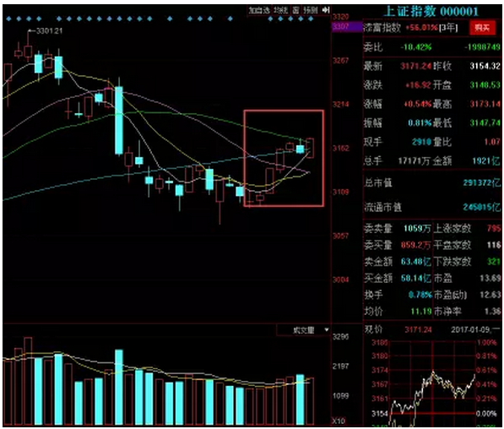504x429 pixels.
Task: Click the 窗 window icon in chart toolbar
Action: click(x=296, y=10)
